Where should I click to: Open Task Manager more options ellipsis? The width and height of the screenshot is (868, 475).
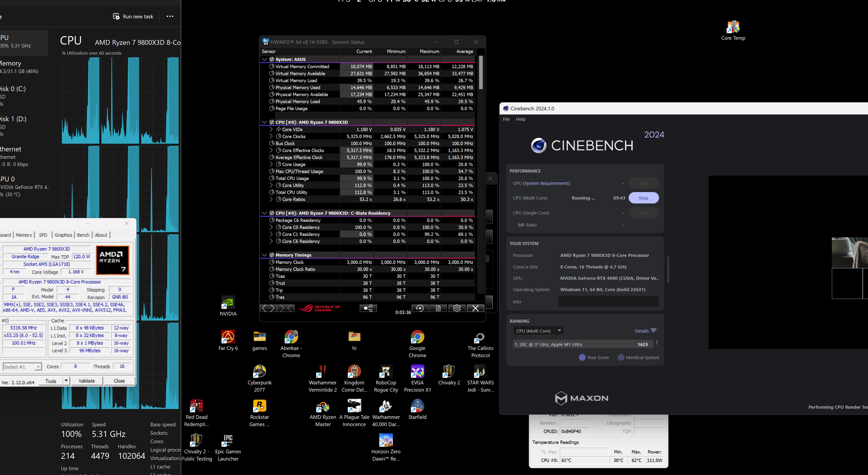[x=170, y=16]
